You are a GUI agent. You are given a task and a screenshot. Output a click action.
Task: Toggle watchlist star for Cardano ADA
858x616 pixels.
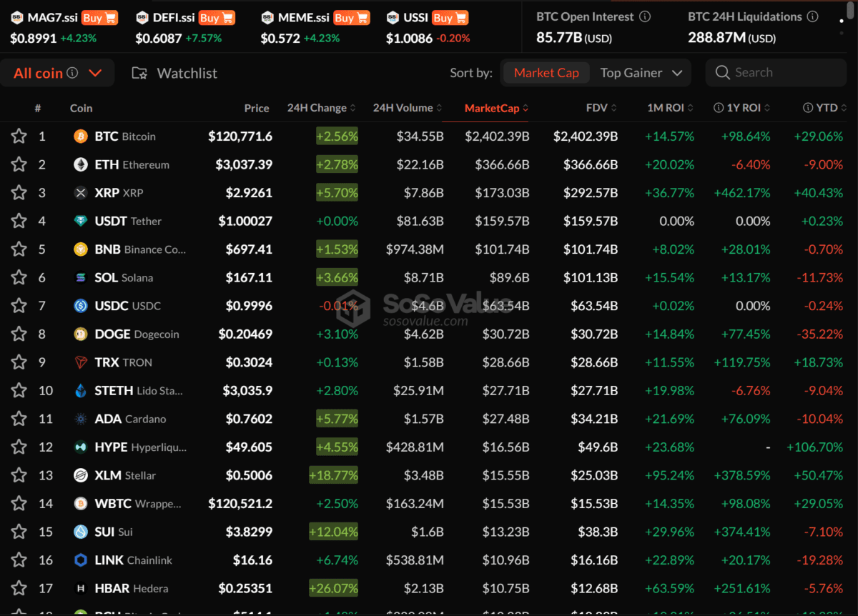click(x=19, y=419)
